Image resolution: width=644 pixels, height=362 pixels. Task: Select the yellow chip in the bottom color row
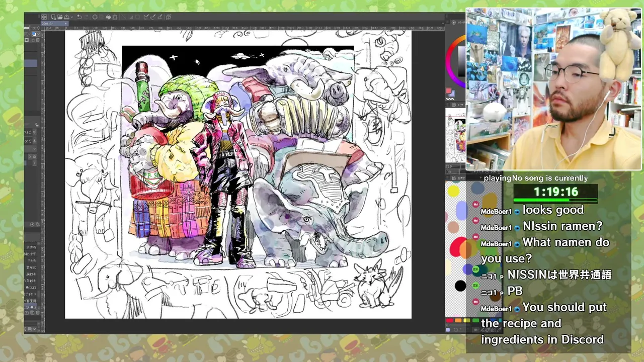[466, 320]
